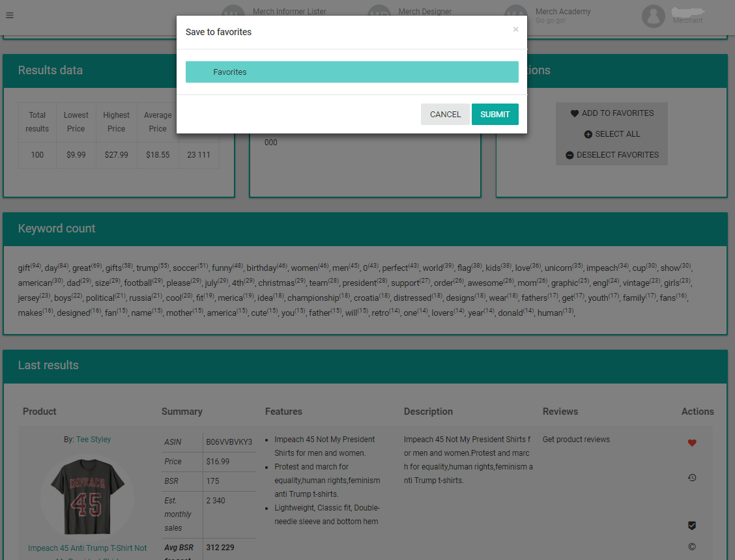Open the history clock icon for product
Image resolution: width=735 pixels, height=560 pixels.
click(x=692, y=477)
